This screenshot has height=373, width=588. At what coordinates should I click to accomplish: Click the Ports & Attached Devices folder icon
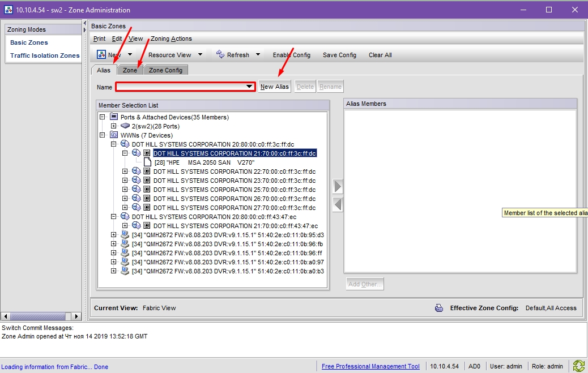114,117
